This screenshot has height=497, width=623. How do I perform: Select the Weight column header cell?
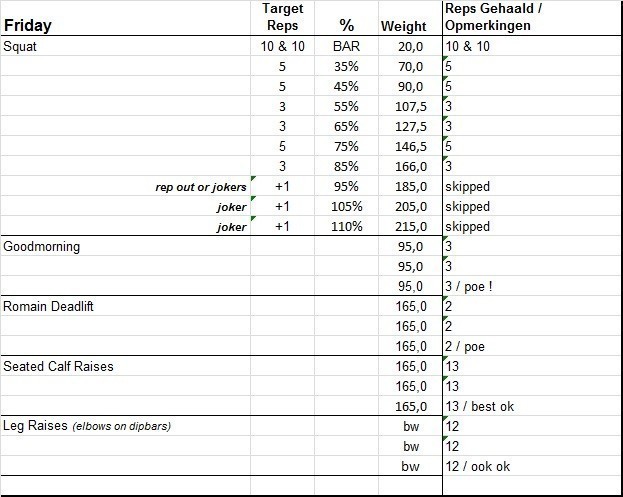(x=404, y=26)
